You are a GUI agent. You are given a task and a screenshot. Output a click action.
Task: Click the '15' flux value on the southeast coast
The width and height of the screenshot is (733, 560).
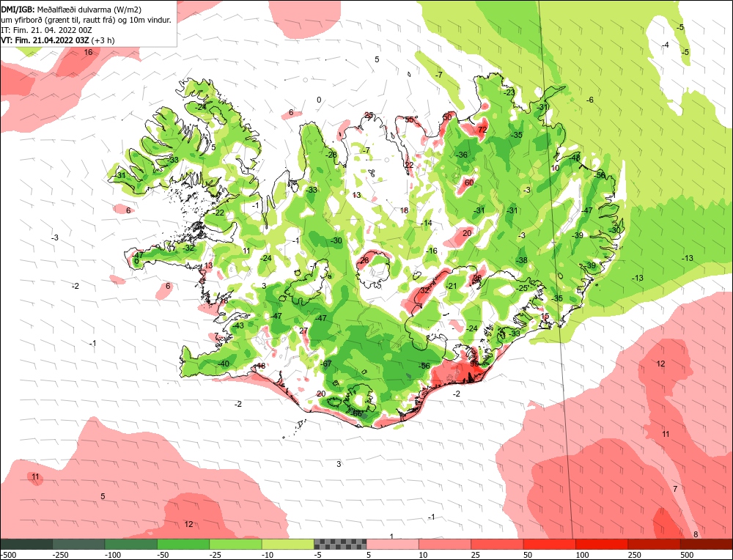tap(545, 317)
